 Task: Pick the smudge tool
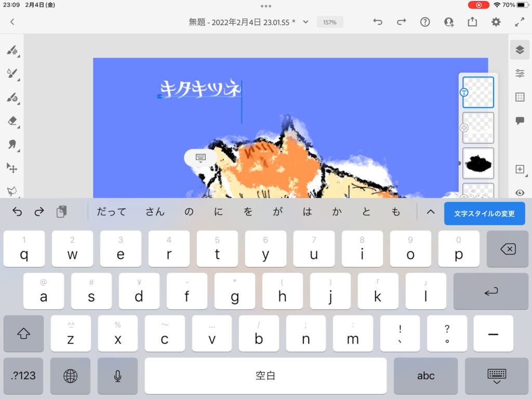point(12,144)
